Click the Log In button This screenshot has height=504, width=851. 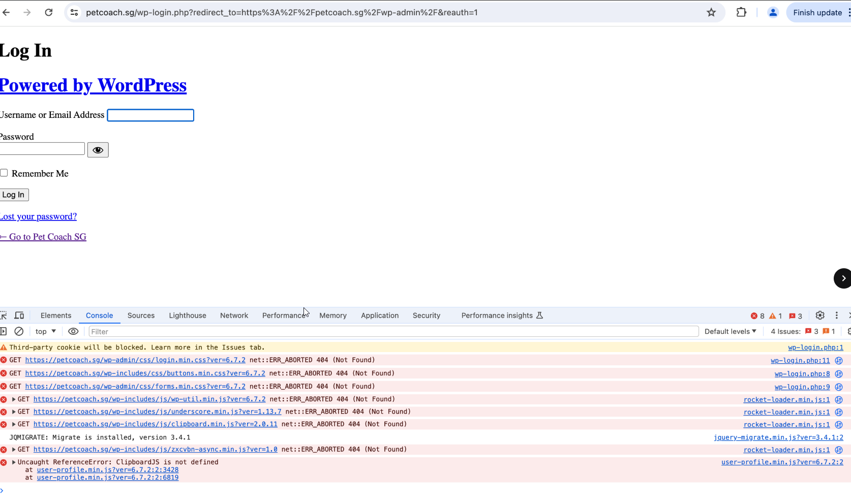tap(14, 195)
